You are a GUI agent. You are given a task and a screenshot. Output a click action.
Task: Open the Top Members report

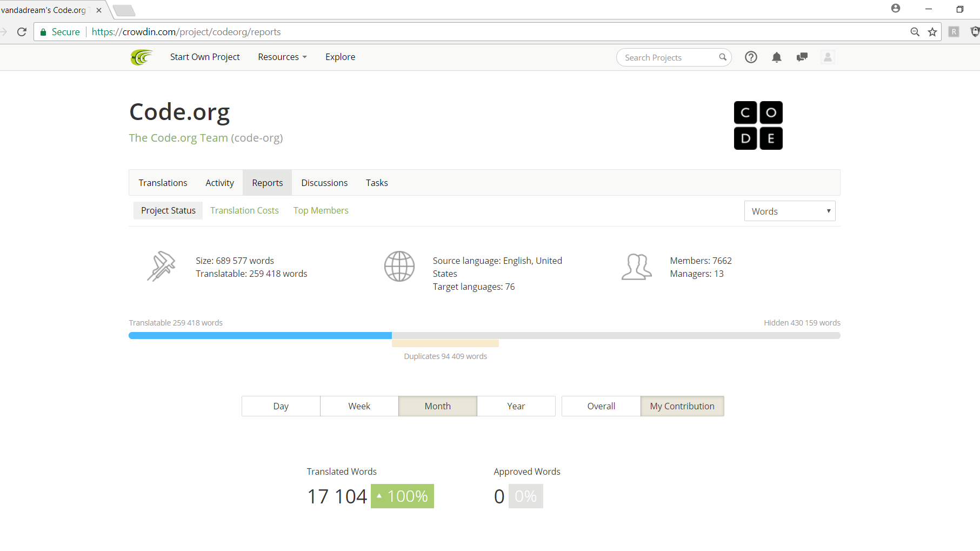(321, 210)
